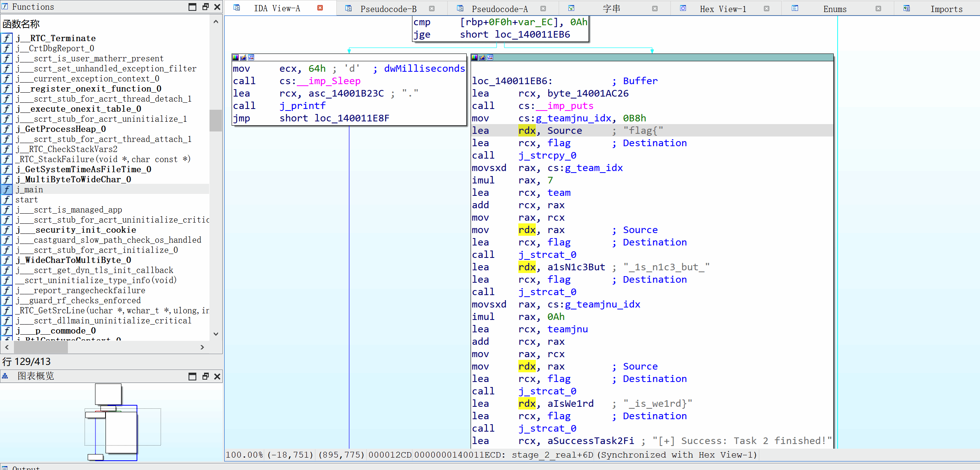Click the color icon on the Sleep block header
The height and width of the screenshot is (470, 980).
[235, 57]
